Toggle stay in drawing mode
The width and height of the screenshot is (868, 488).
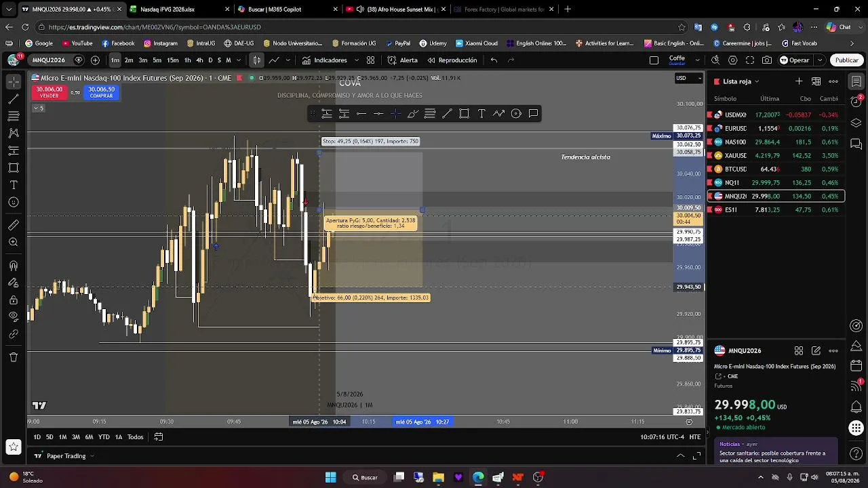tap(14, 283)
